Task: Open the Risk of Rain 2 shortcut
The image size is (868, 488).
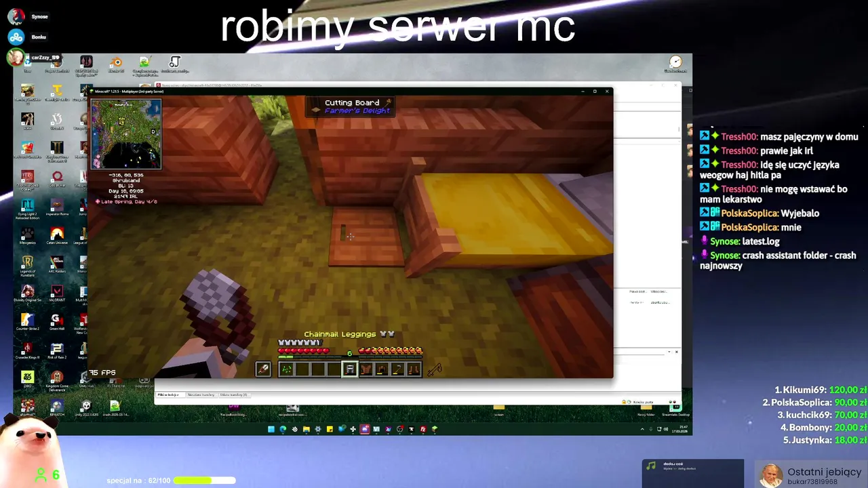Action: click(x=57, y=350)
